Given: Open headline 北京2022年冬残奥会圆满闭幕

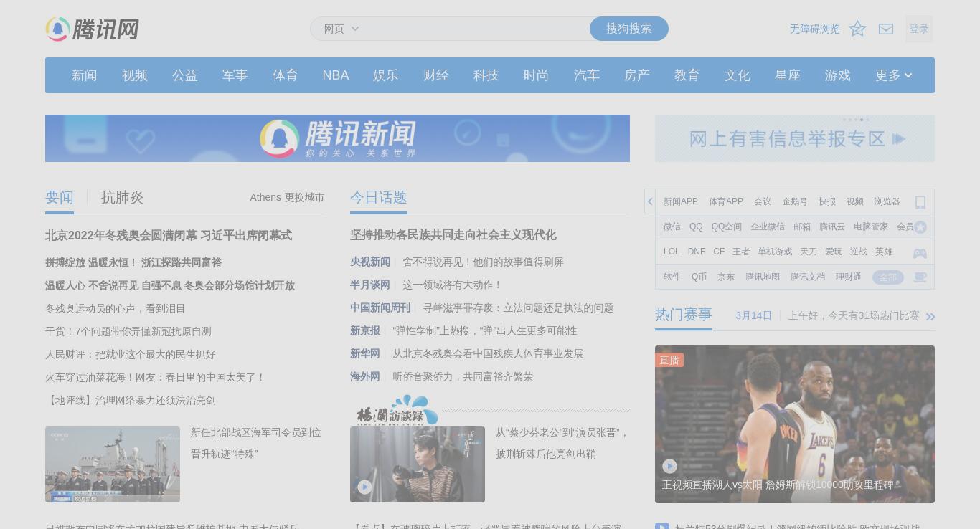Looking at the screenshot, I should coord(169,235).
